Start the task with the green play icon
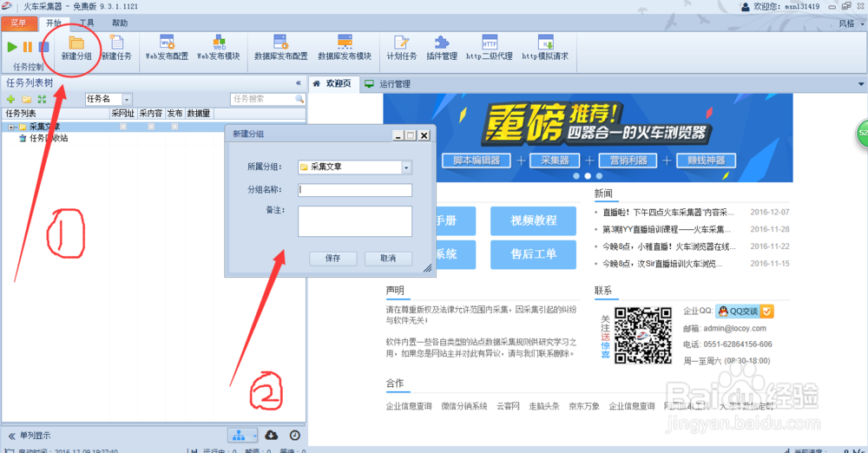The width and height of the screenshot is (868, 453). click(x=12, y=47)
